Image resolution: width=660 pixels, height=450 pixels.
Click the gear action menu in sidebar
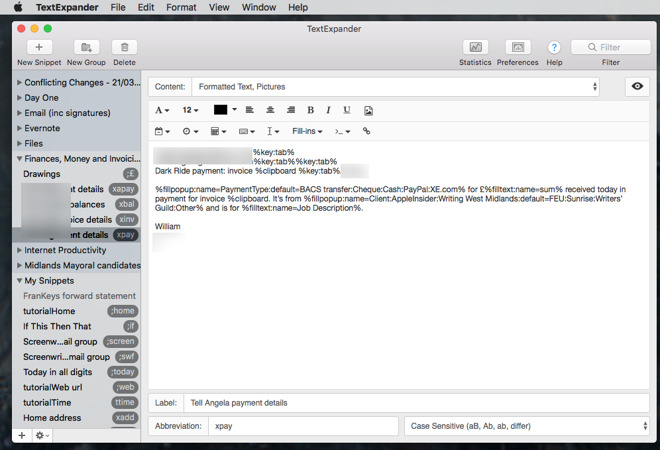pos(42,435)
